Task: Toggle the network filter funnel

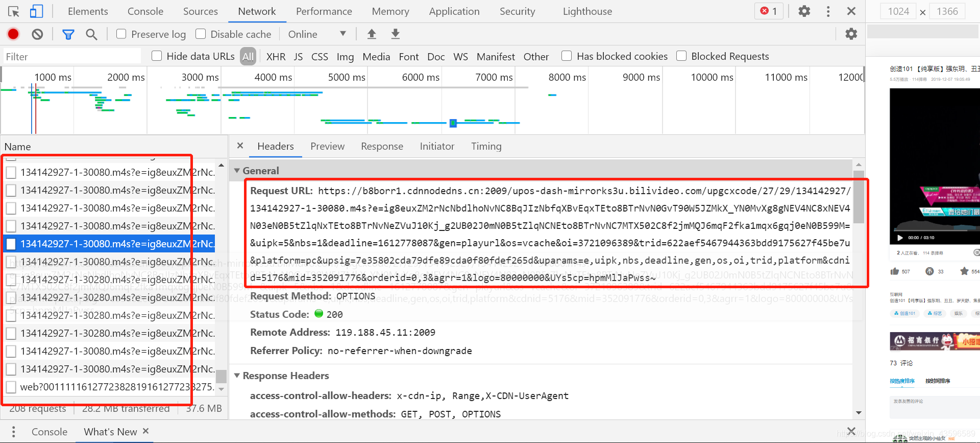Action: [68, 34]
